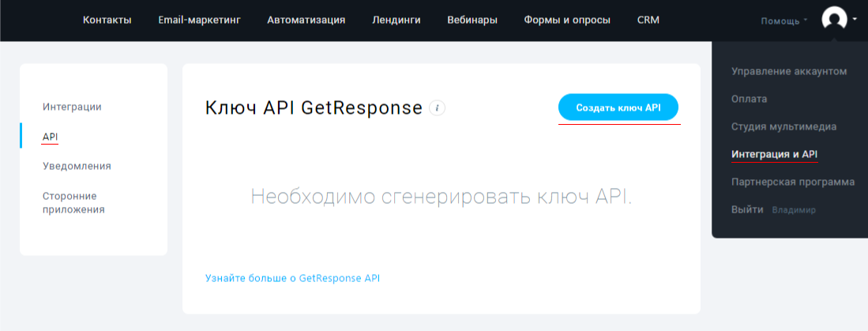Click Выйти to log out
Image resolution: width=868 pixels, height=331 pixels.
(x=747, y=210)
